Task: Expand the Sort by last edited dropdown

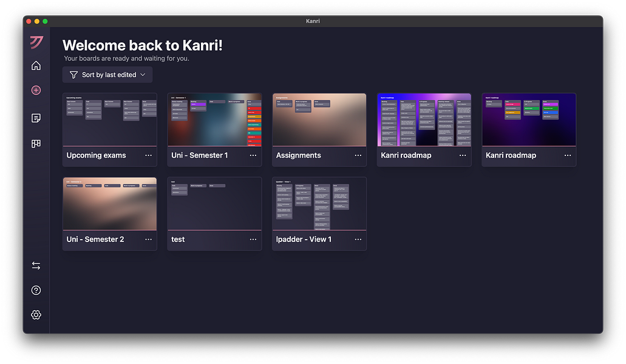Action: [107, 75]
